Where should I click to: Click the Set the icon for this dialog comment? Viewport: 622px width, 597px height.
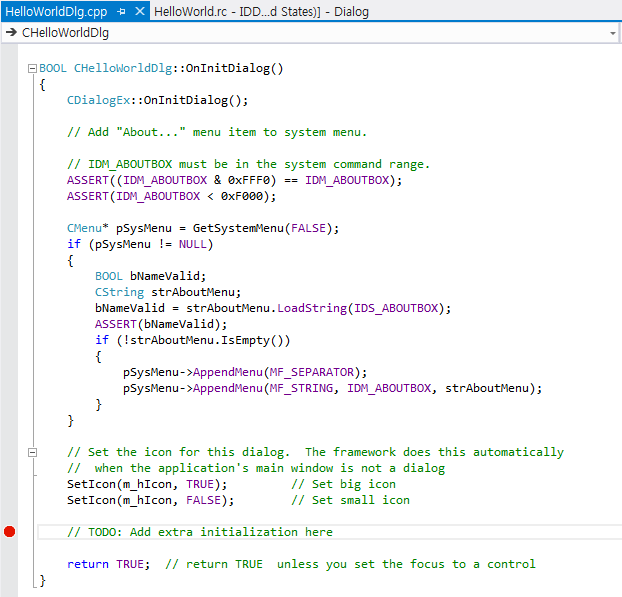[x=315, y=452]
